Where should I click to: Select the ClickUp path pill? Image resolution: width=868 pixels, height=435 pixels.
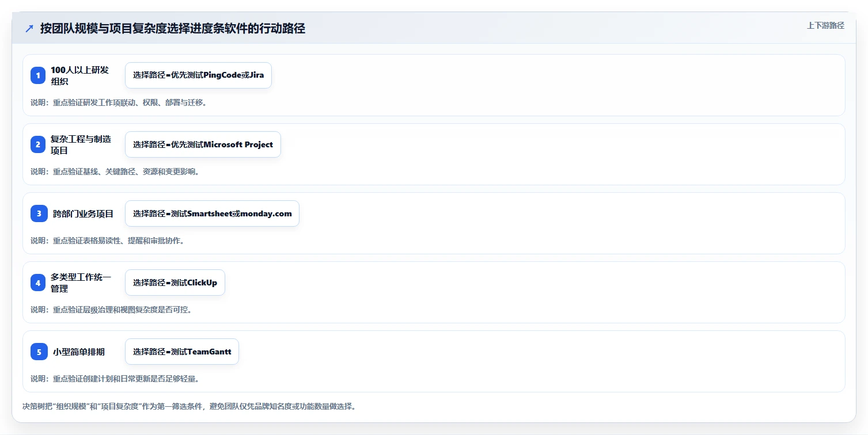[x=175, y=283]
